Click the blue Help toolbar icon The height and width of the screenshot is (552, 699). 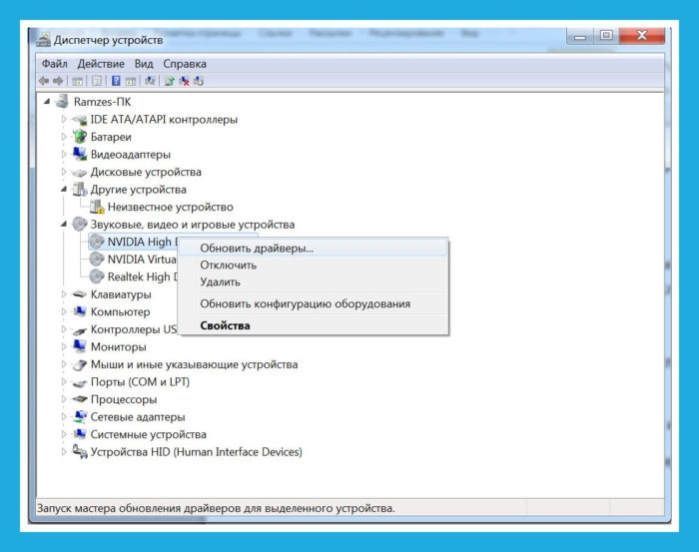[x=116, y=81]
